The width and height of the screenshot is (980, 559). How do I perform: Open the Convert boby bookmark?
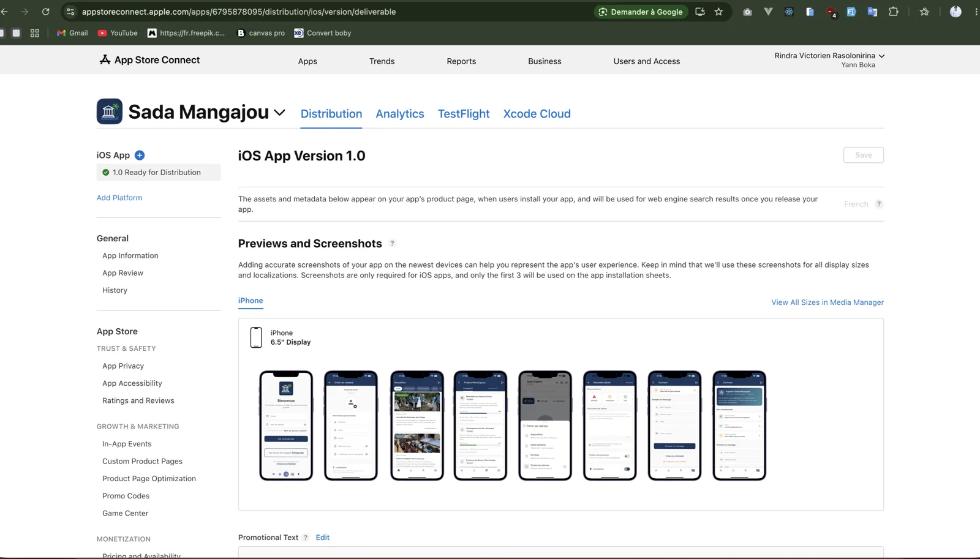pos(323,33)
